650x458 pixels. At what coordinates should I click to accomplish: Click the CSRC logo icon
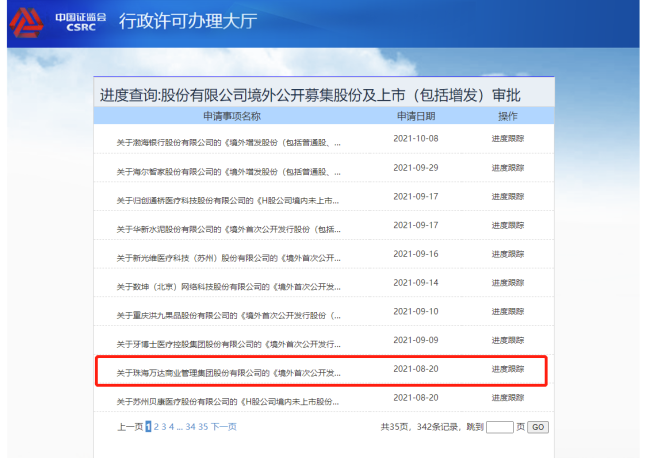coord(27,22)
